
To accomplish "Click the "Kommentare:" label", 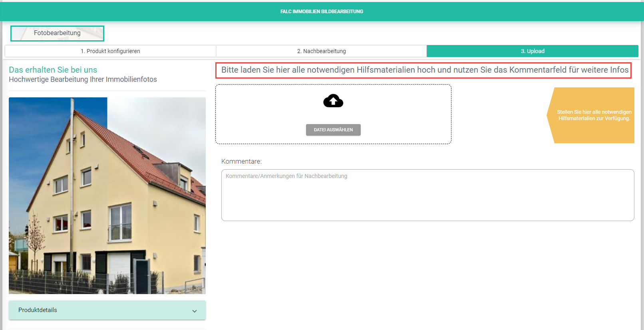I will tap(241, 161).
